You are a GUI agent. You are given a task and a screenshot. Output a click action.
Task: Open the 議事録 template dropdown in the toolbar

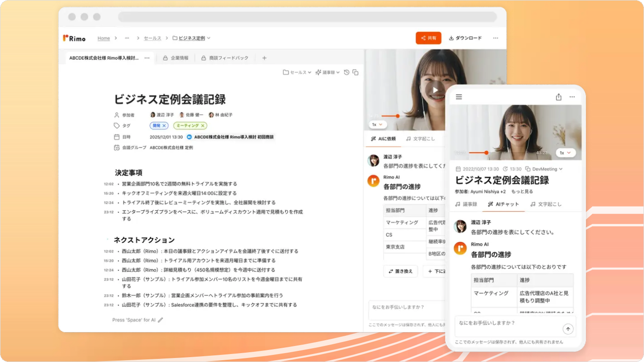(328, 72)
